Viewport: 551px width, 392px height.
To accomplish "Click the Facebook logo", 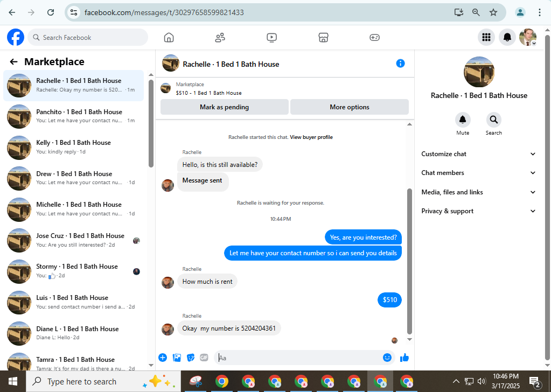I will click(16, 37).
